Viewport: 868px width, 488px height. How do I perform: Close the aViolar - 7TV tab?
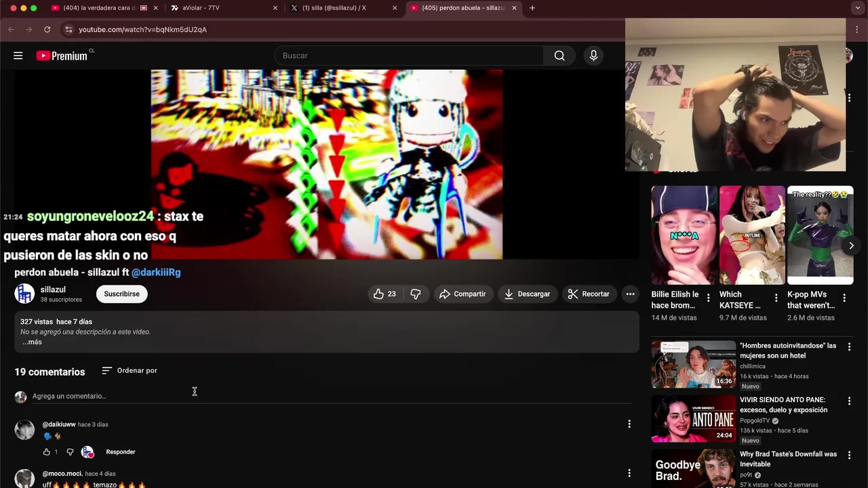(275, 8)
